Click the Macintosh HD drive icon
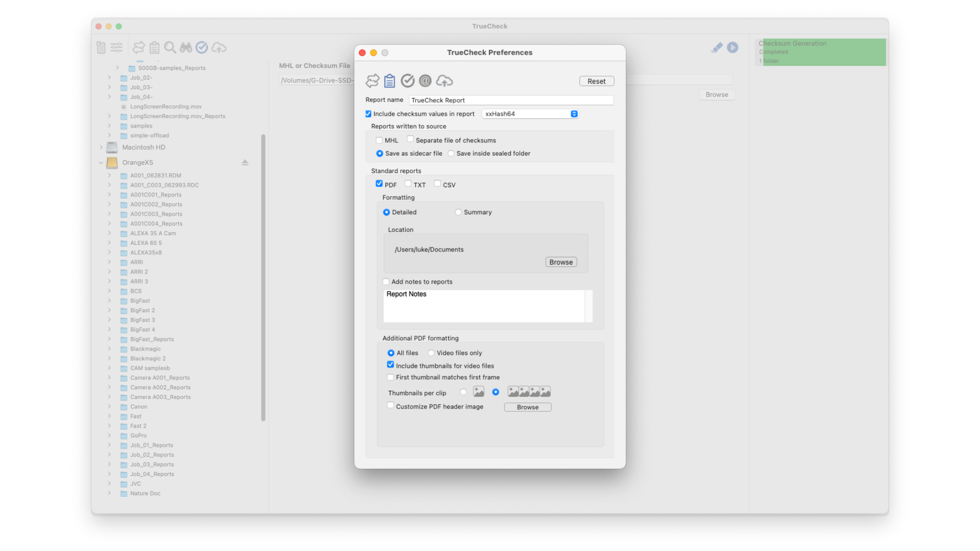This screenshot has height=551, width=980. (112, 147)
